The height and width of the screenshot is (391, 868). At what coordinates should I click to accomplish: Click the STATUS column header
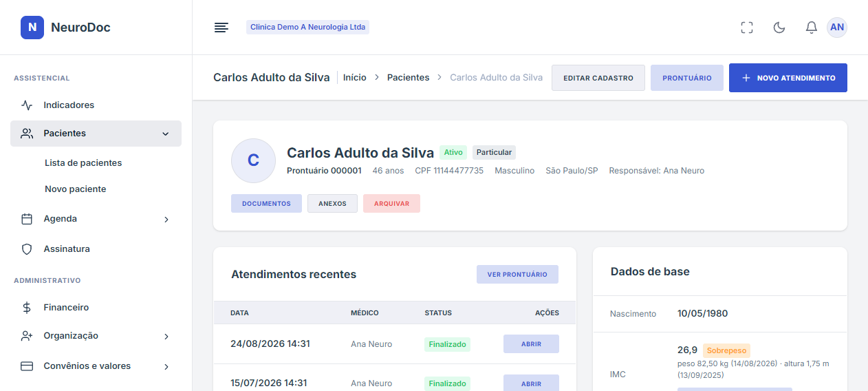click(438, 313)
